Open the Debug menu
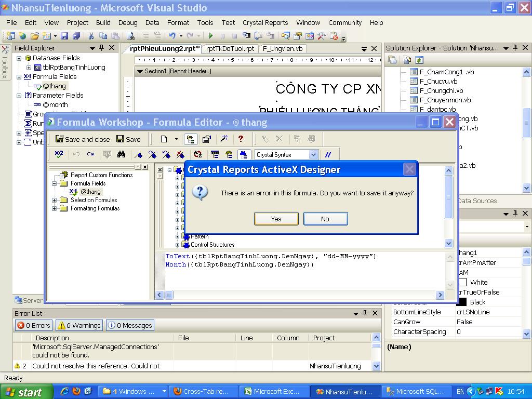532x399 pixels. tap(128, 22)
